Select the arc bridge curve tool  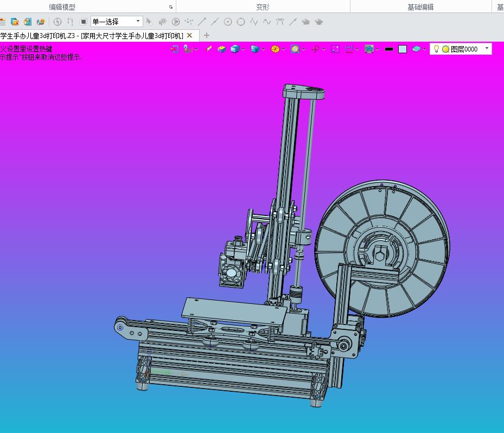pos(280,22)
